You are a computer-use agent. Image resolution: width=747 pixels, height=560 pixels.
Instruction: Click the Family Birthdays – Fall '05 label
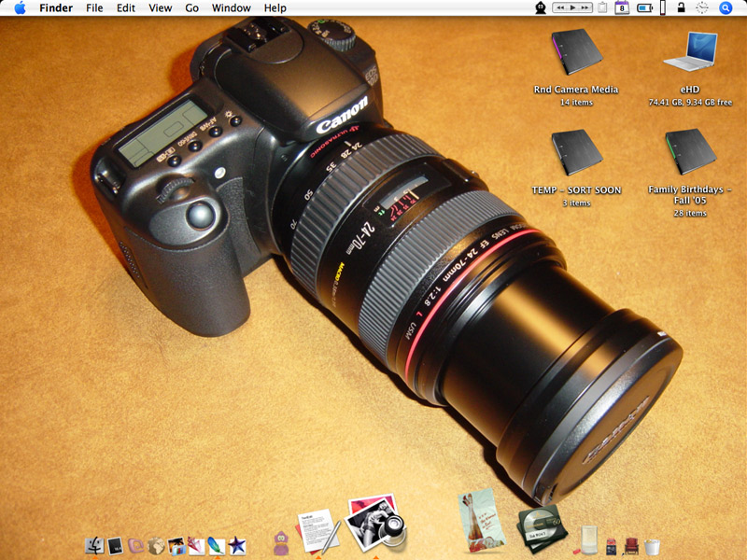[x=690, y=195]
